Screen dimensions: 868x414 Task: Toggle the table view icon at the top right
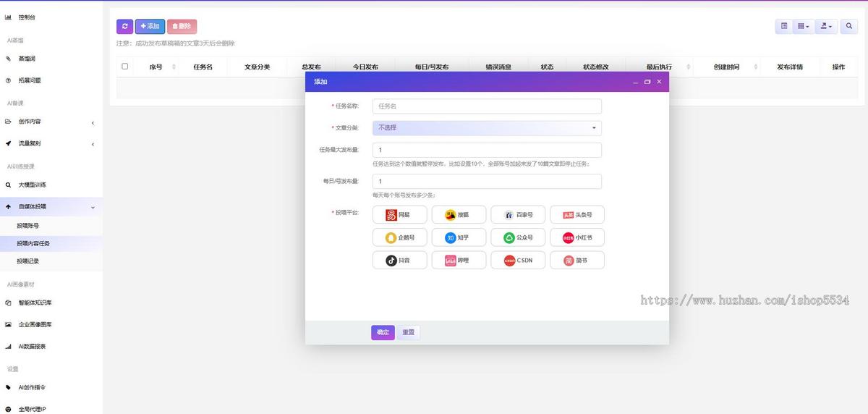783,26
